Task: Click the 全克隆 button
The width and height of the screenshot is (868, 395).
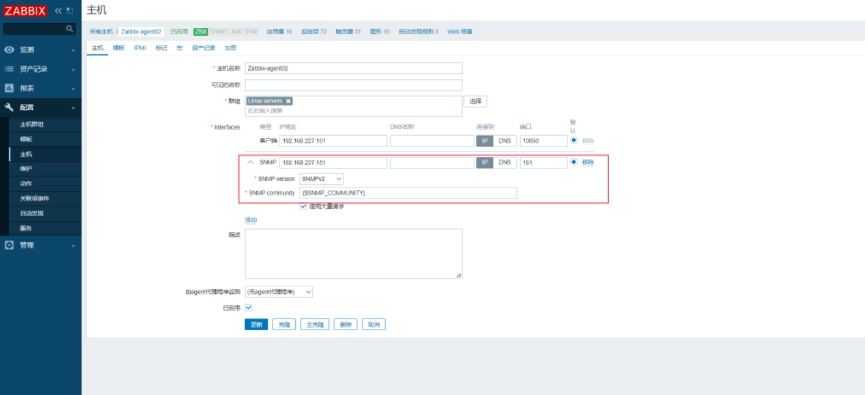Action: tap(315, 324)
